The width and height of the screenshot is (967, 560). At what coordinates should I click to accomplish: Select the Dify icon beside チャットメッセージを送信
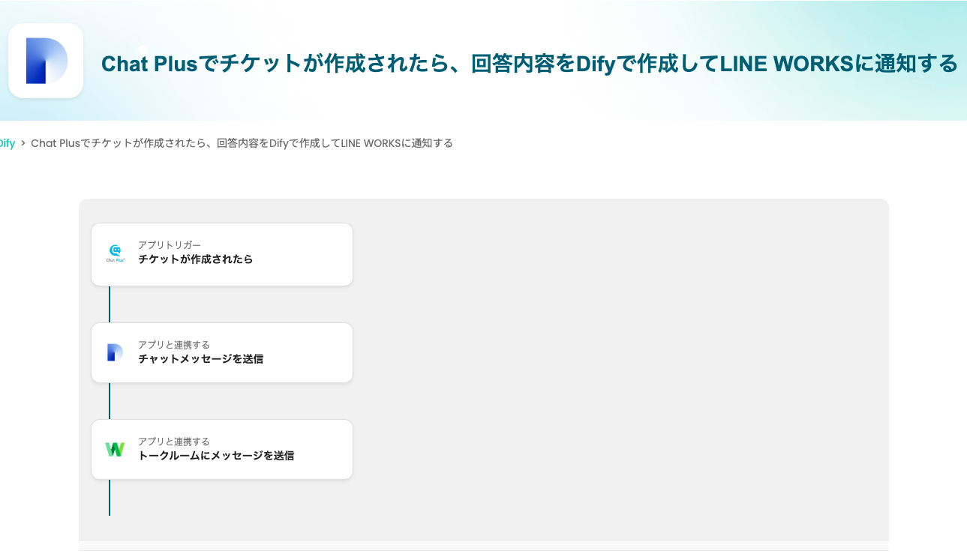coord(115,352)
